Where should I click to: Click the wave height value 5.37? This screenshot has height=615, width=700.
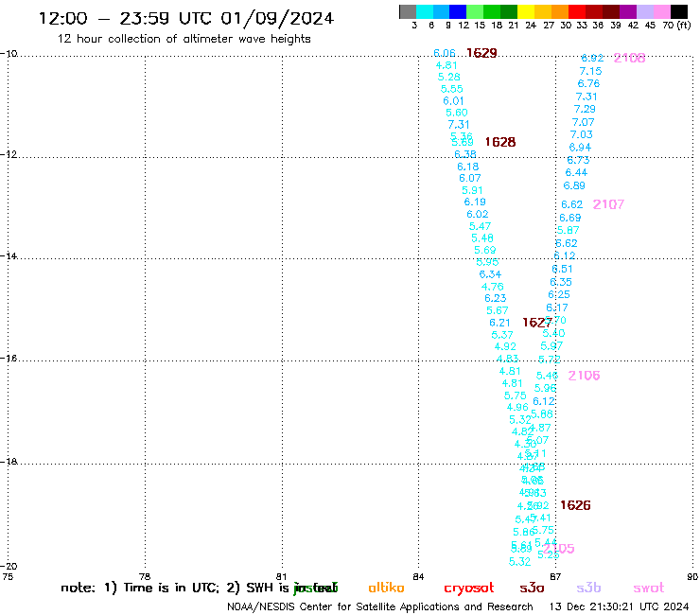coord(502,335)
